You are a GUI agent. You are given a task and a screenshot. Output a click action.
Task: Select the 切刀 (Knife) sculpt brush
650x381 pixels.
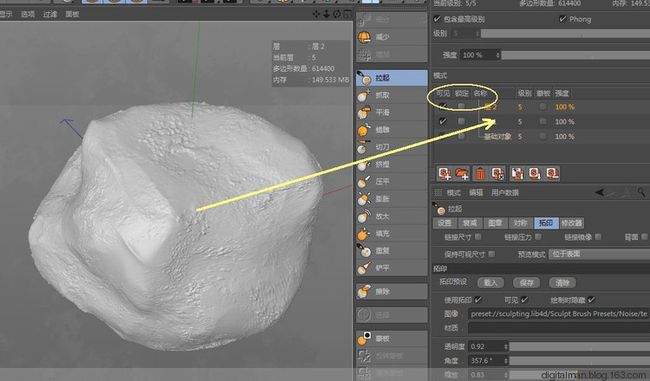pos(392,147)
